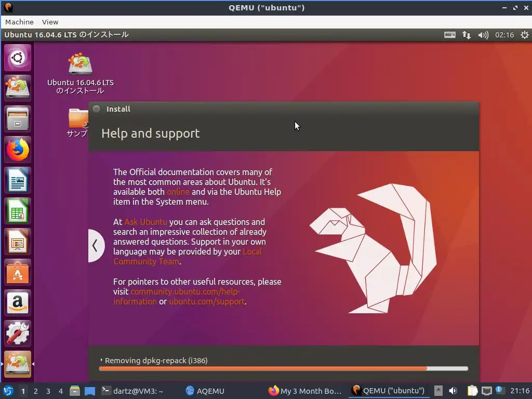Open Ubuntu Software center launcher icon
This screenshot has width=532, height=399.
(18, 272)
